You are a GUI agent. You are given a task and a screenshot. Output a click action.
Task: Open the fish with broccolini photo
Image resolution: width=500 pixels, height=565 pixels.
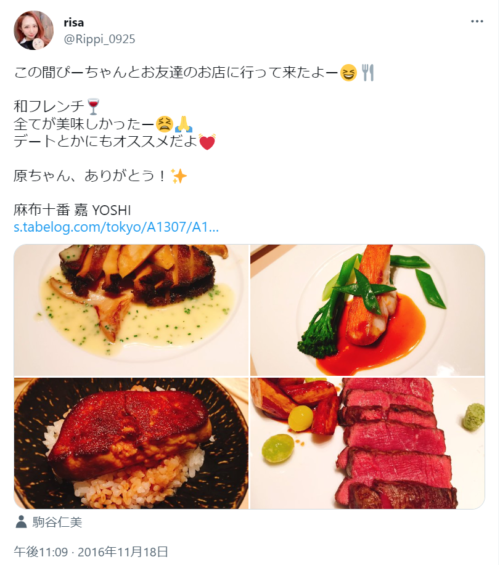368,310
